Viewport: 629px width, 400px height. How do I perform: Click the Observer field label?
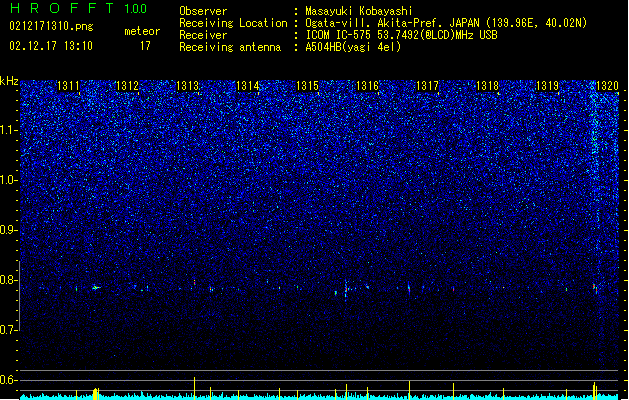[x=203, y=11]
